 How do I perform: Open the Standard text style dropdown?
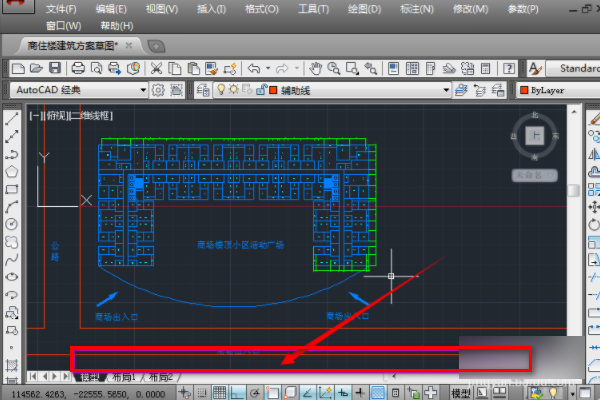[573, 69]
